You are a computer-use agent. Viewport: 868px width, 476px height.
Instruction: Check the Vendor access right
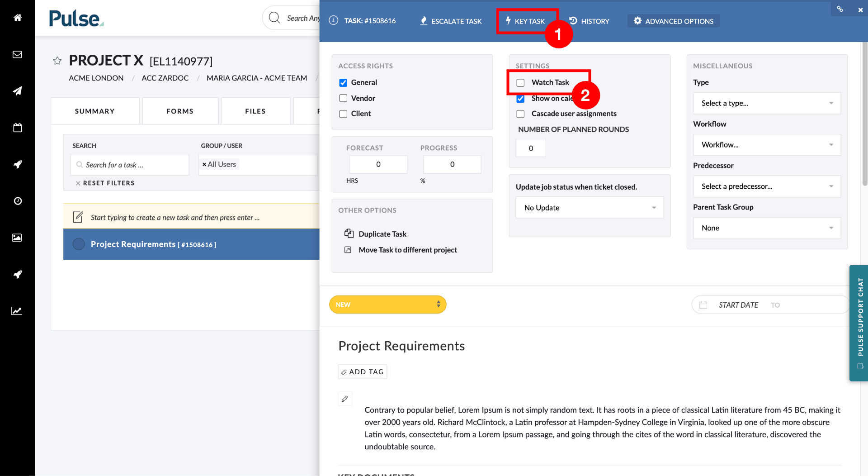click(343, 98)
